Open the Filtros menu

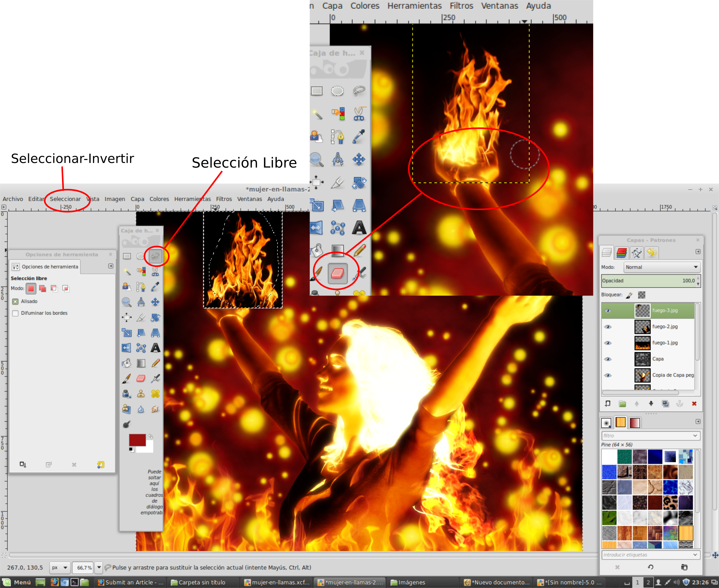click(x=224, y=199)
